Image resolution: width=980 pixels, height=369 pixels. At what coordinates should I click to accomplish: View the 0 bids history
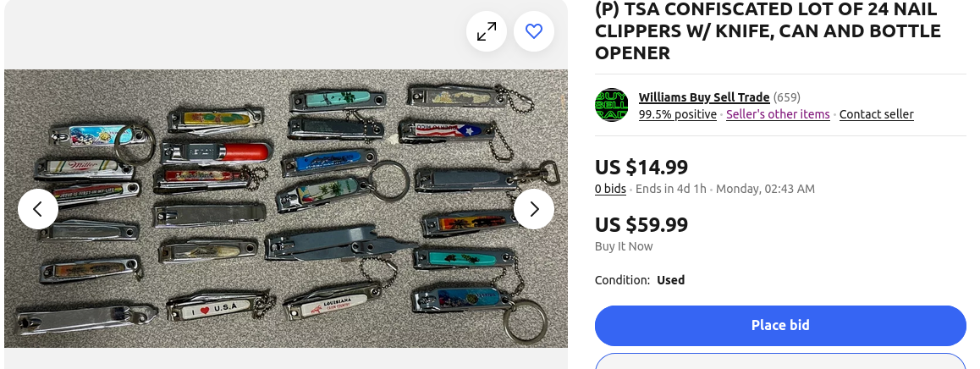coord(610,188)
